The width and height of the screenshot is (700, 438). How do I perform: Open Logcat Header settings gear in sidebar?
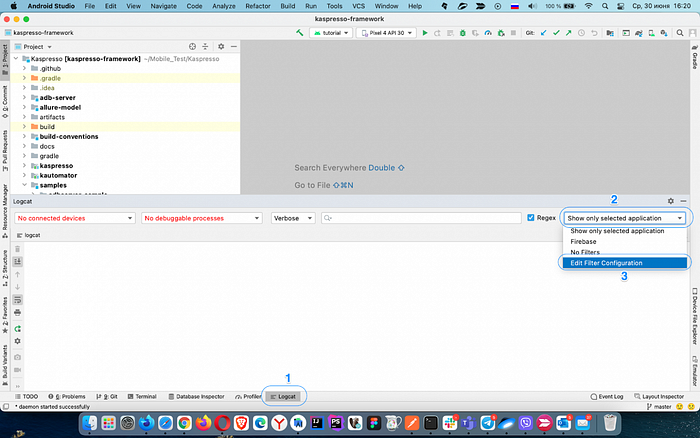[17, 341]
